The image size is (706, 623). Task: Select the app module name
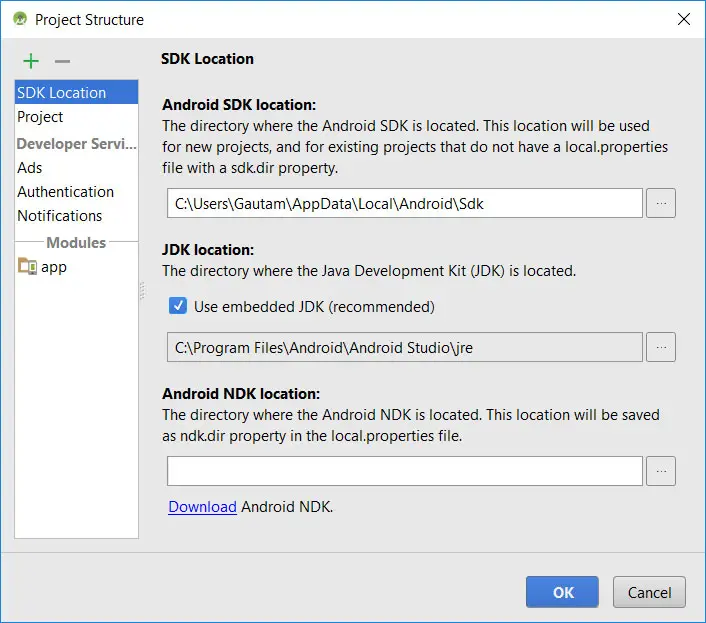point(54,267)
